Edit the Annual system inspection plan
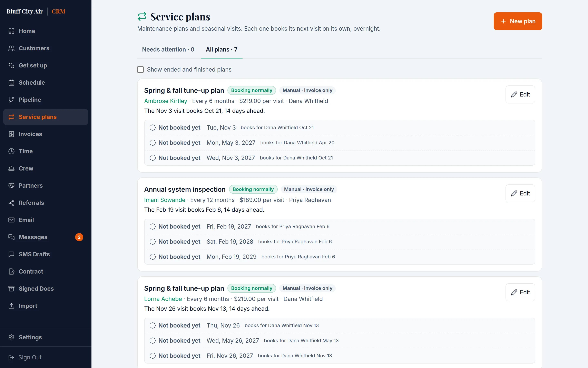The height and width of the screenshot is (368, 588). 520,193
